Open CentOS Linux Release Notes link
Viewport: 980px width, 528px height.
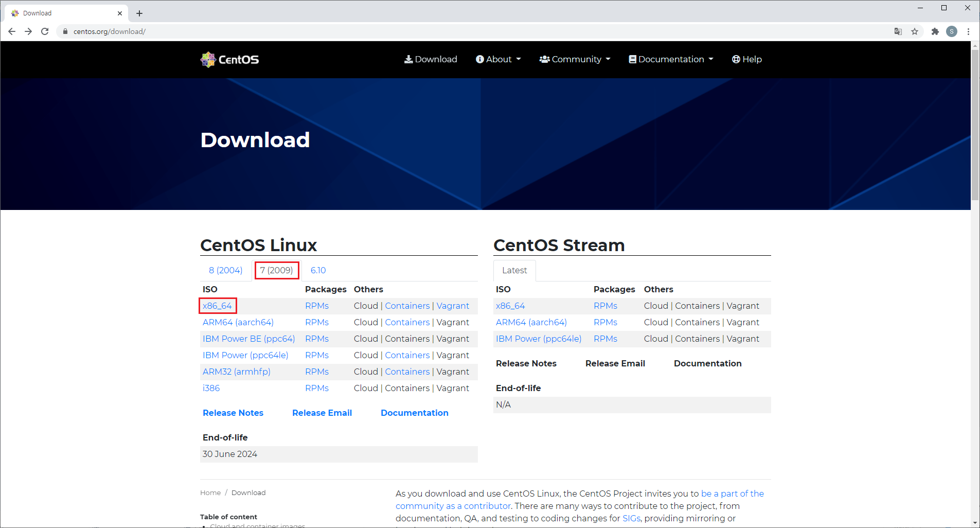(x=233, y=413)
